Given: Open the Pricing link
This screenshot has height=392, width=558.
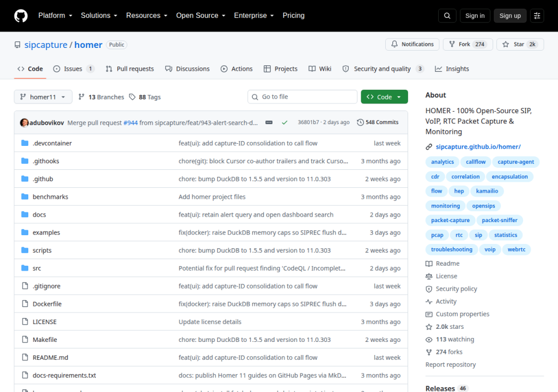Looking at the screenshot, I should click(294, 16).
